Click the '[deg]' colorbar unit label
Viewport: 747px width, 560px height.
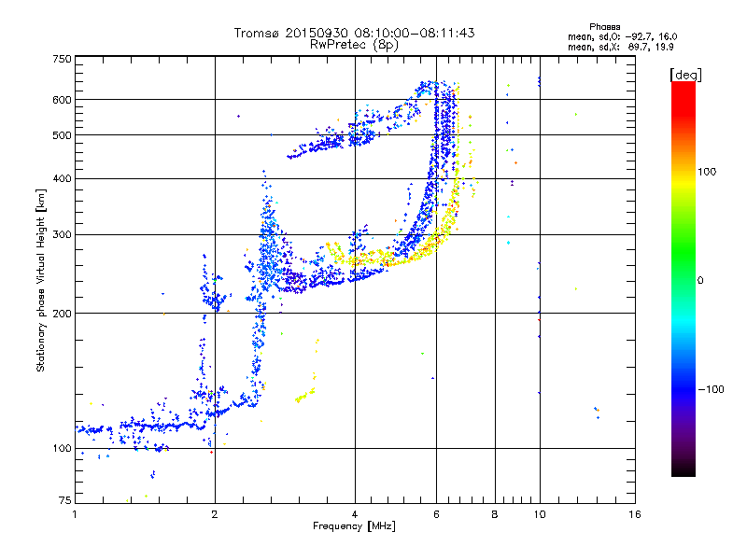point(685,75)
